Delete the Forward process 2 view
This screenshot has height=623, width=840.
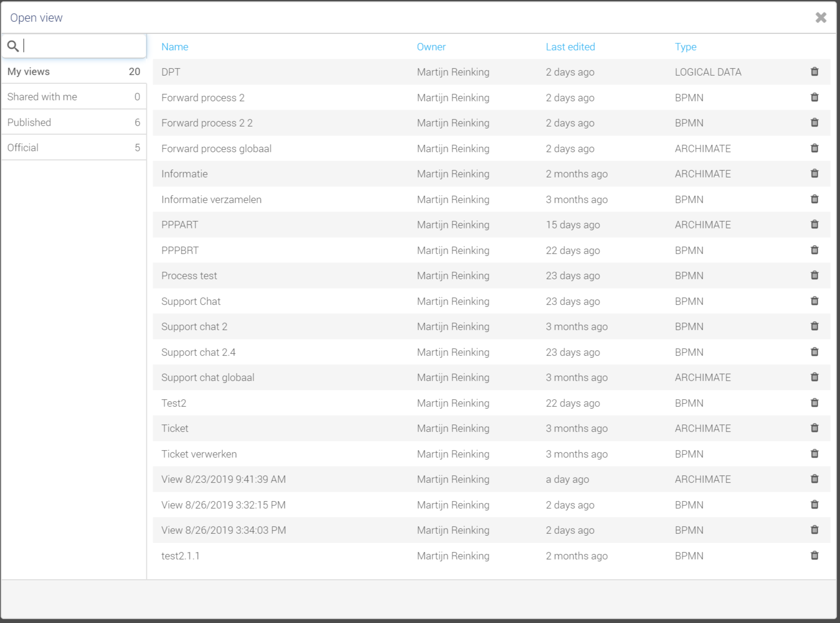(x=814, y=97)
